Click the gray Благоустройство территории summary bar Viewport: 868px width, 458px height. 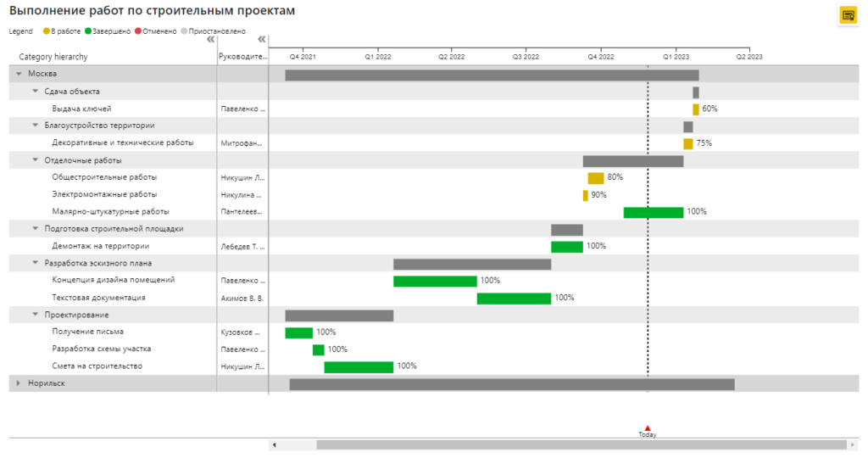(x=688, y=127)
